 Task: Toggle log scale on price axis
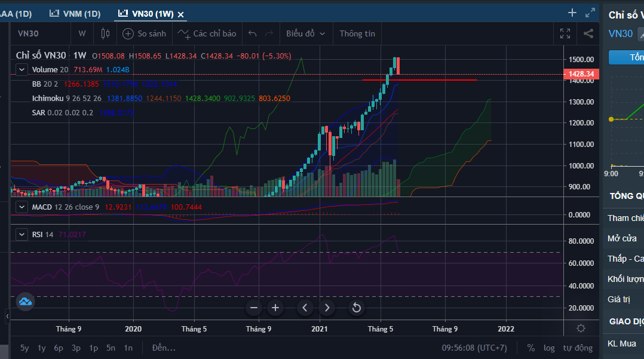549,348
